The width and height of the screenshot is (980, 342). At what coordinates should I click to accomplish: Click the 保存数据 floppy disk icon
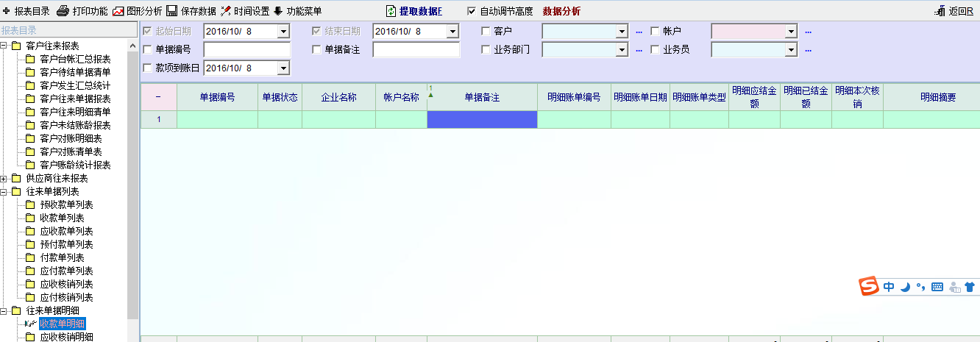171,11
